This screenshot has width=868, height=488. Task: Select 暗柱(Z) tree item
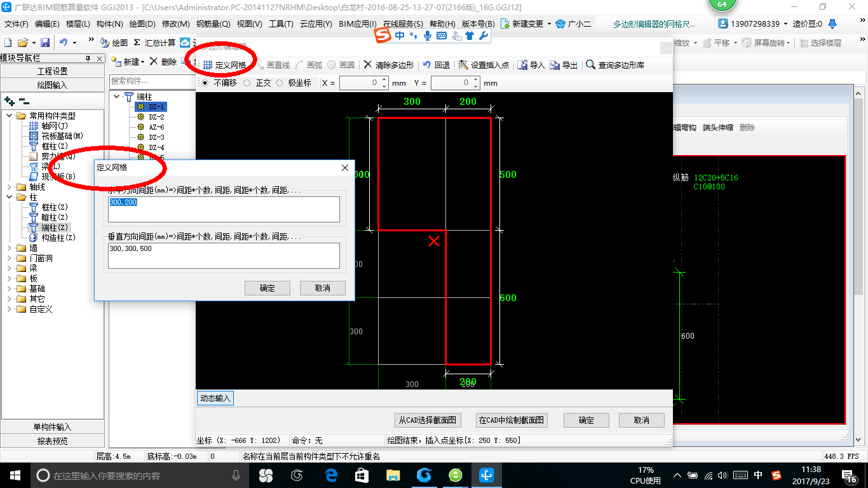[x=49, y=217]
